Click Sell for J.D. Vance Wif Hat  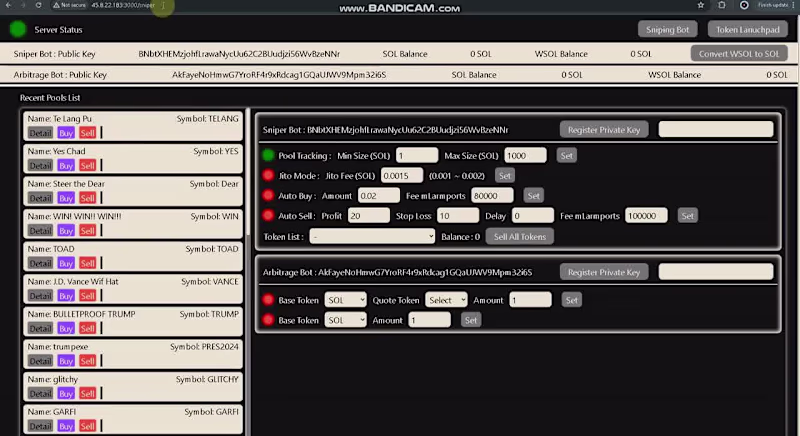(88, 296)
